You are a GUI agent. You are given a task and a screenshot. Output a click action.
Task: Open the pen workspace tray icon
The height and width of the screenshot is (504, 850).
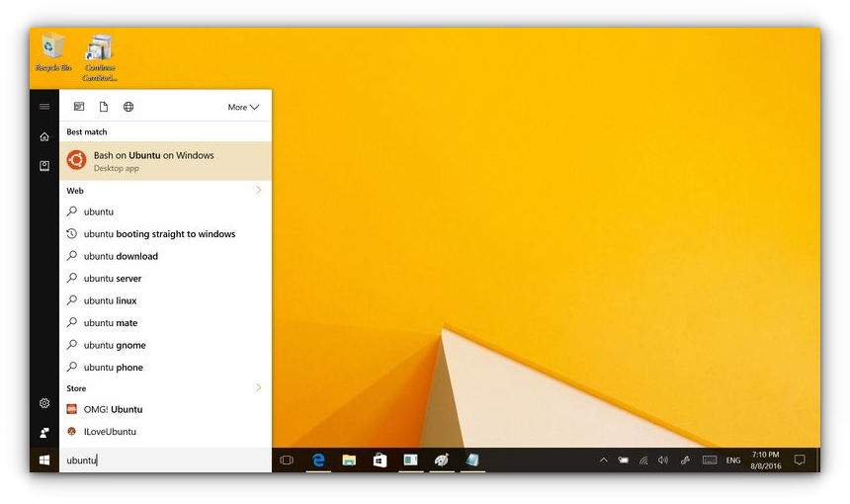click(x=685, y=461)
